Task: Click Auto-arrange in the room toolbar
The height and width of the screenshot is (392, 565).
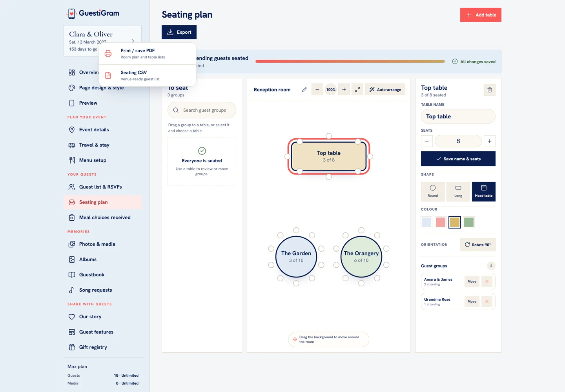Action: [385, 90]
